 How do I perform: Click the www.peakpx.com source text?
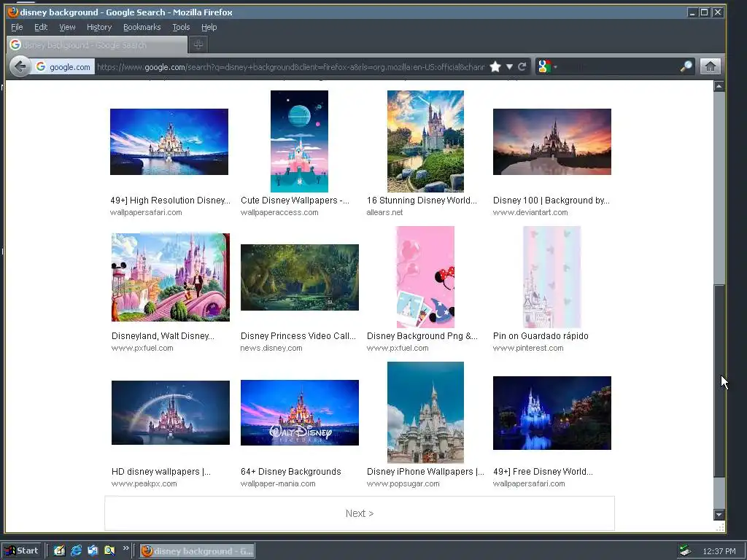coord(144,484)
